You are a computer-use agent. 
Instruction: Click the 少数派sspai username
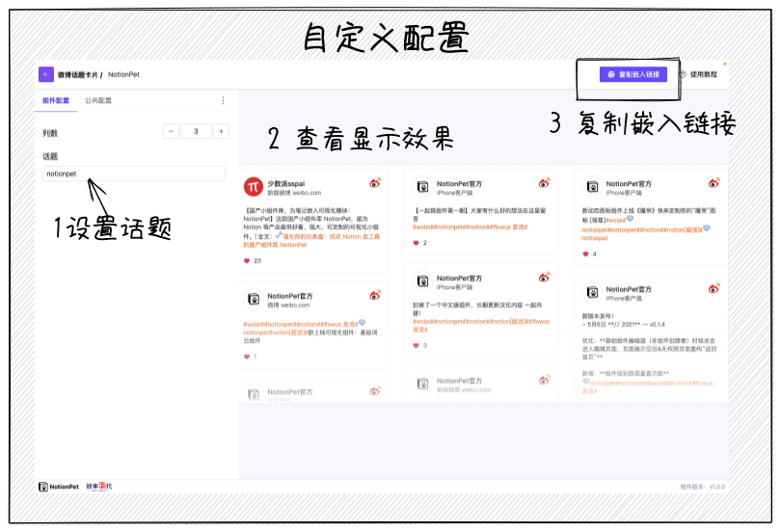pyautogui.click(x=286, y=184)
